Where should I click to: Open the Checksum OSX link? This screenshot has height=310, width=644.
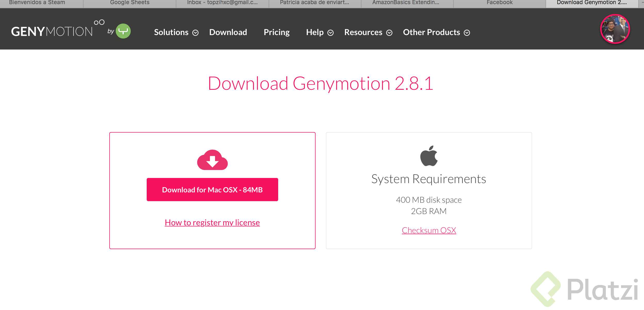(x=429, y=230)
